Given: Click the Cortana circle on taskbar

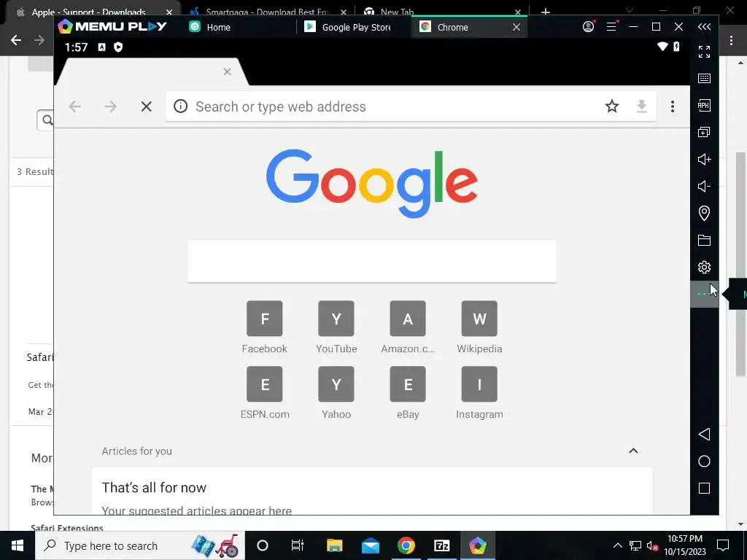Looking at the screenshot, I should coord(263,545).
